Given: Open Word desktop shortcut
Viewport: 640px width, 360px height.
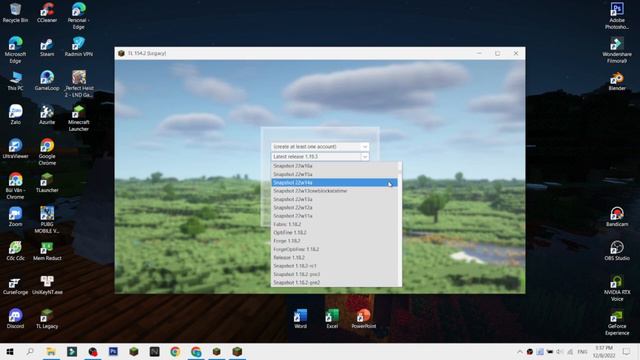Looking at the screenshot, I should click(x=300, y=319).
